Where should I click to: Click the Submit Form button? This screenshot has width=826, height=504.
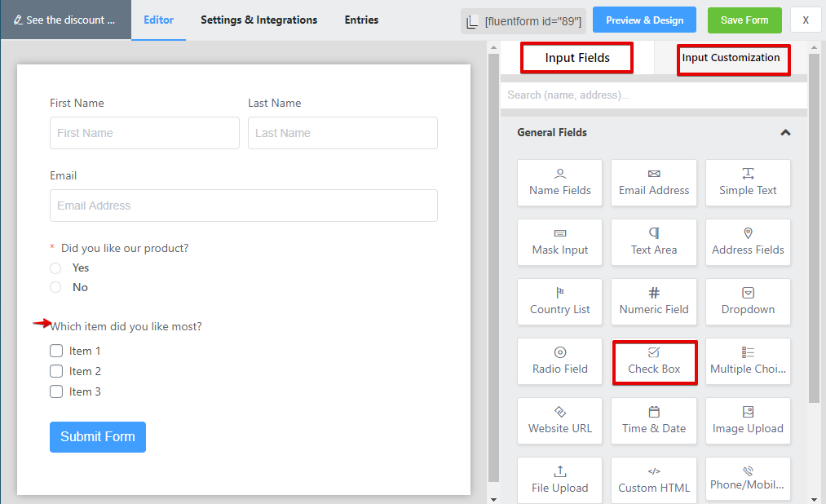[98, 436]
